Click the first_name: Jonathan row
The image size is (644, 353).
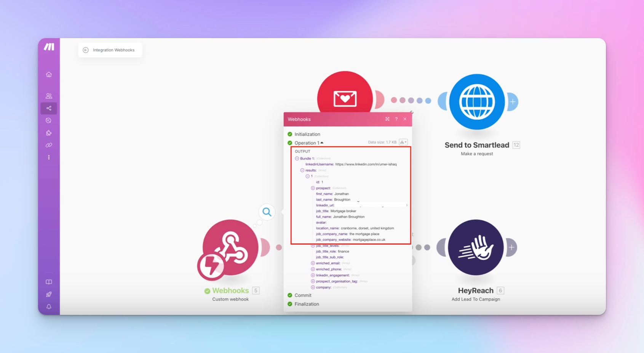point(332,194)
